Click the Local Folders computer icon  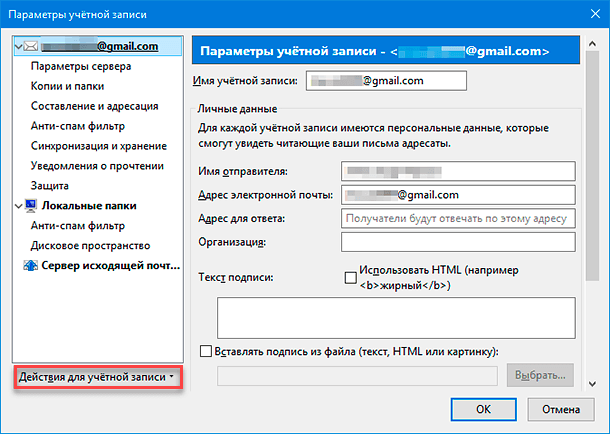tap(31, 205)
